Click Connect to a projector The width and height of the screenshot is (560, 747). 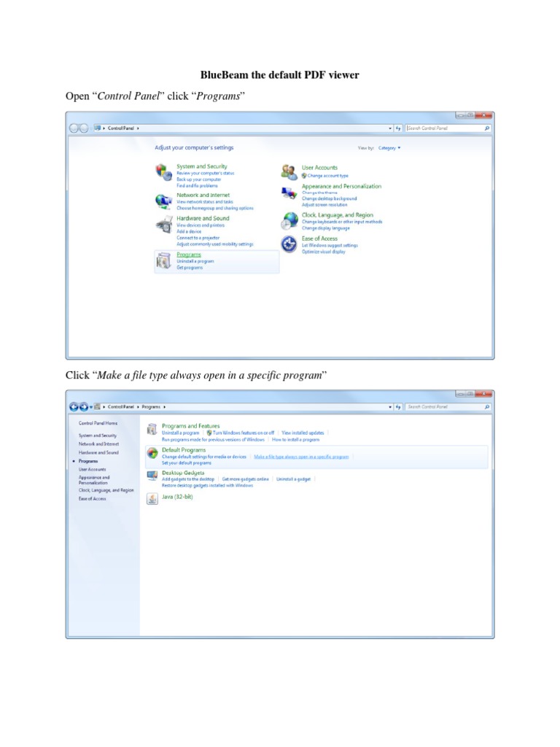point(198,238)
